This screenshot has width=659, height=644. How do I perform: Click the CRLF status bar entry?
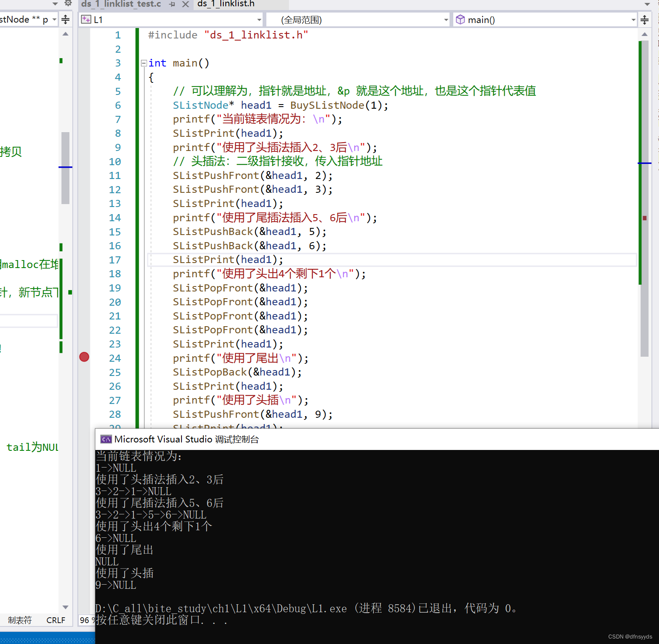point(56,620)
